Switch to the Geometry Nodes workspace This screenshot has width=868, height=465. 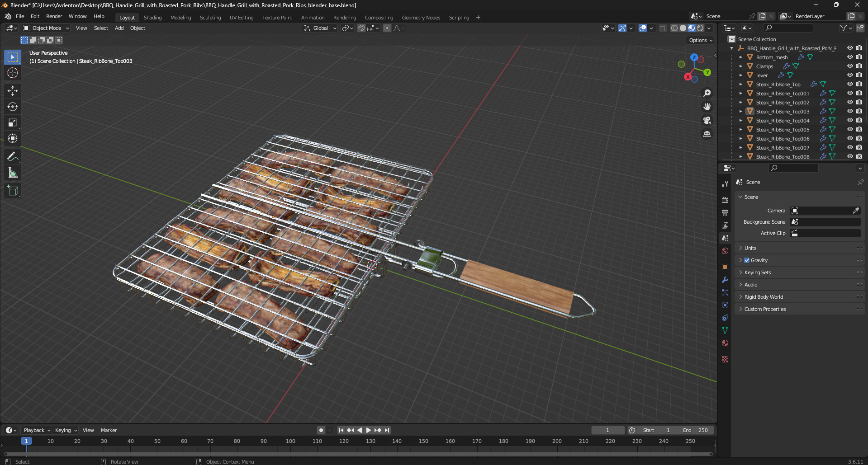point(421,18)
